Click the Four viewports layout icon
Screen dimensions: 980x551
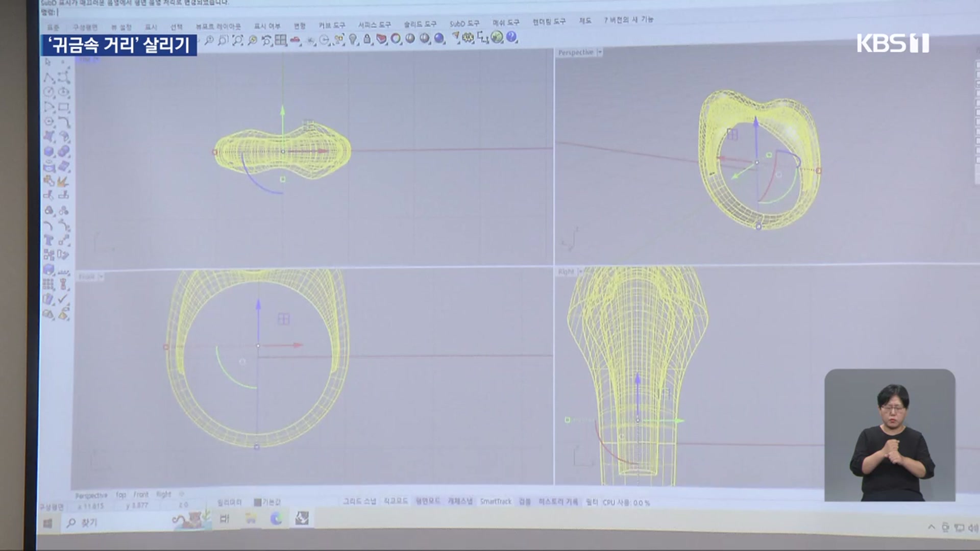coord(281,40)
